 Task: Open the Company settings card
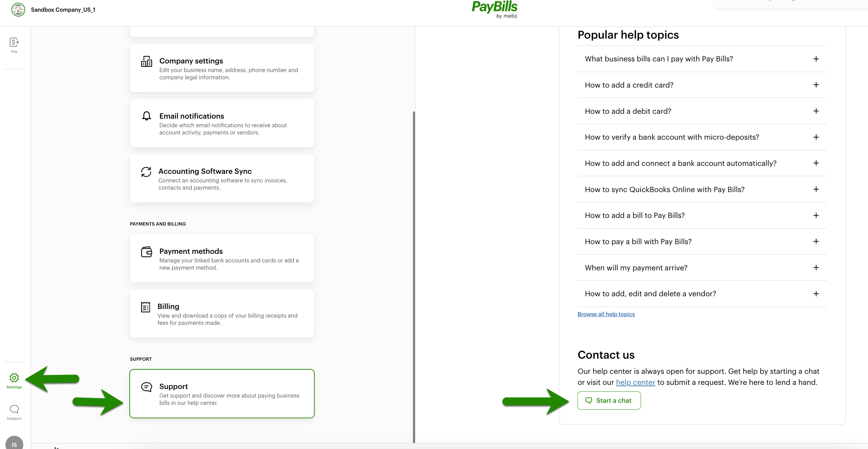click(x=222, y=68)
